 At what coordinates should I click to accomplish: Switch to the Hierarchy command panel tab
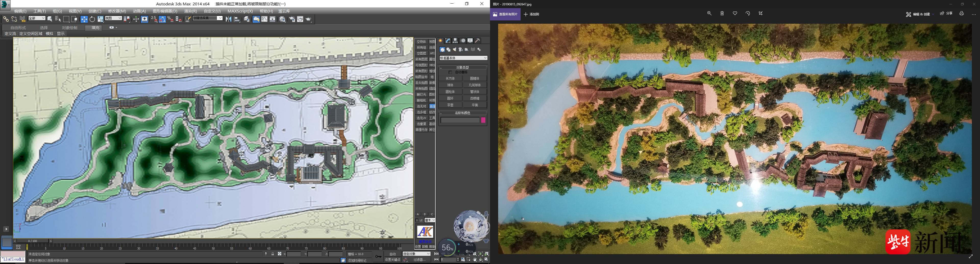(x=455, y=41)
